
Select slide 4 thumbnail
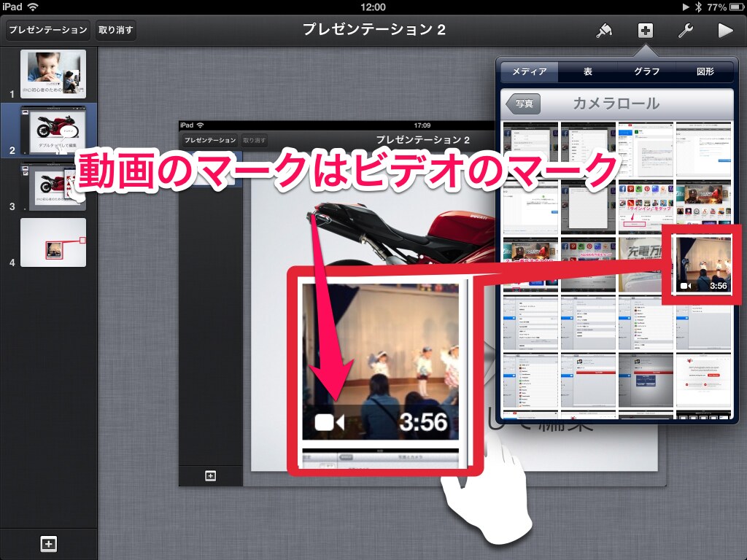point(53,242)
